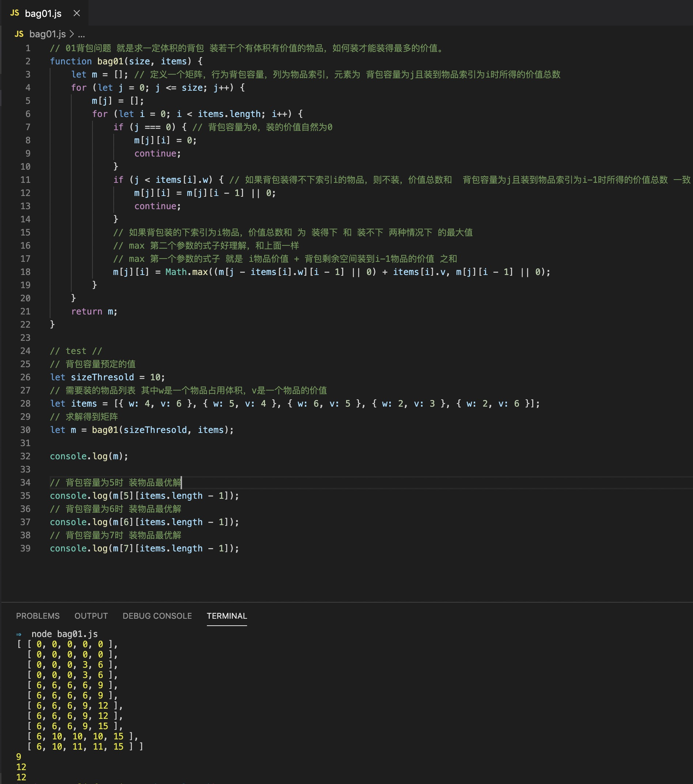The height and width of the screenshot is (784, 693).
Task: Click the terminal prompt arrow symbol
Action: pos(19,634)
